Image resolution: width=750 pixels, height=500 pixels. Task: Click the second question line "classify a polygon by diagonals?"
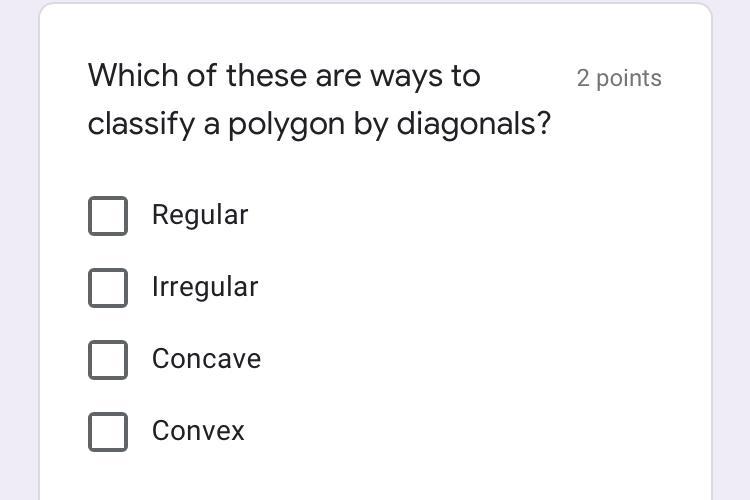(x=320, y=124)
